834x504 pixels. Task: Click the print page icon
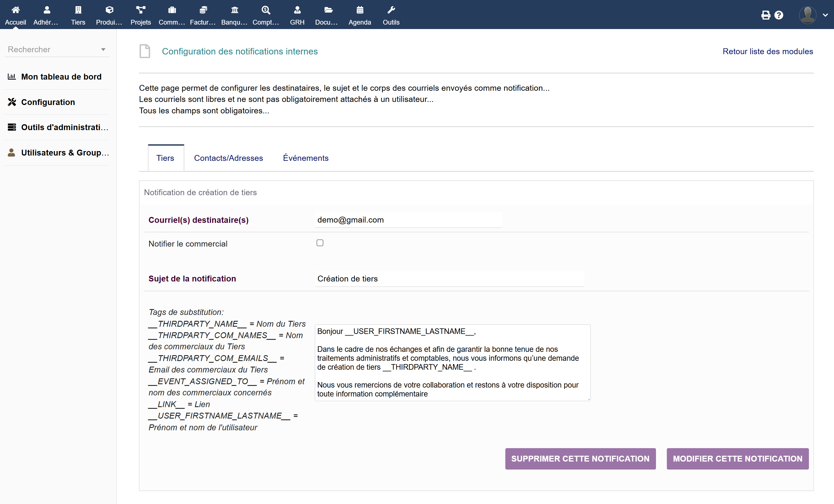[x=766, y=15]
